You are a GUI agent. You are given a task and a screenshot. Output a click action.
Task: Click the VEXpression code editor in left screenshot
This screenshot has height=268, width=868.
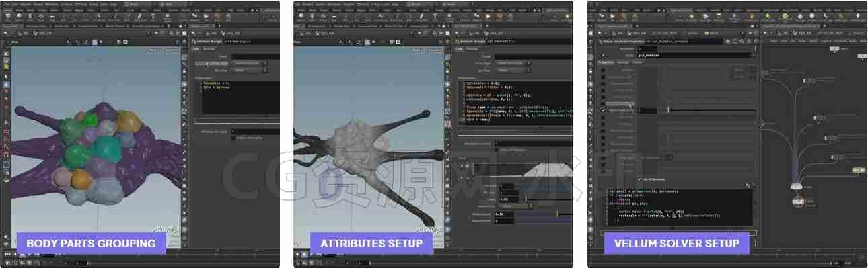point(240,97)
